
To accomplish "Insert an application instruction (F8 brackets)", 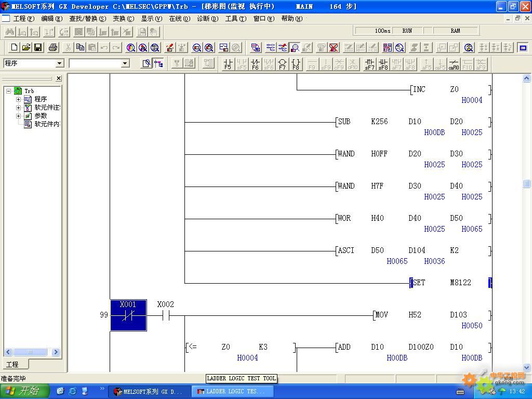I will tap(296, 63).
